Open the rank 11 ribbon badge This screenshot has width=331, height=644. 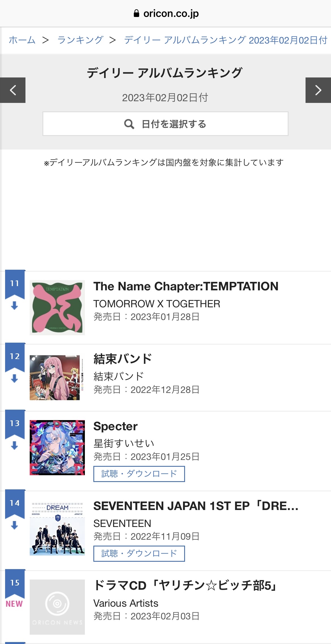click(15, 284)
